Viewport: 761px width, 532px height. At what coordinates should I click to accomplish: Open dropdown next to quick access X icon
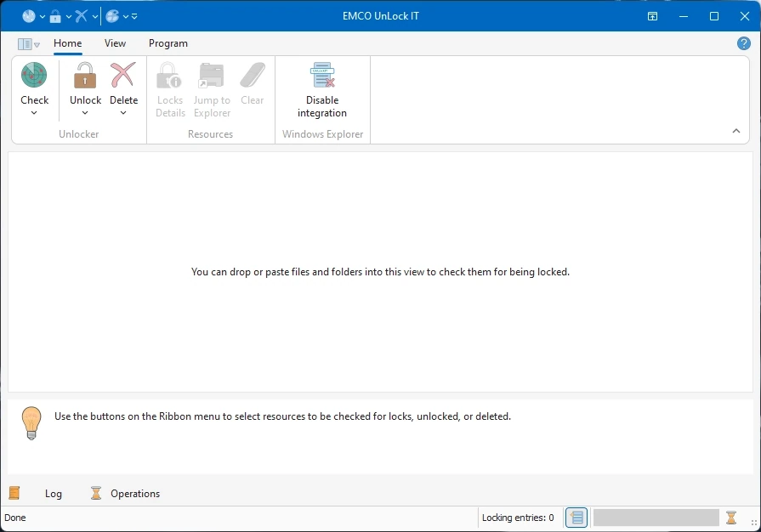coord(95,16)
